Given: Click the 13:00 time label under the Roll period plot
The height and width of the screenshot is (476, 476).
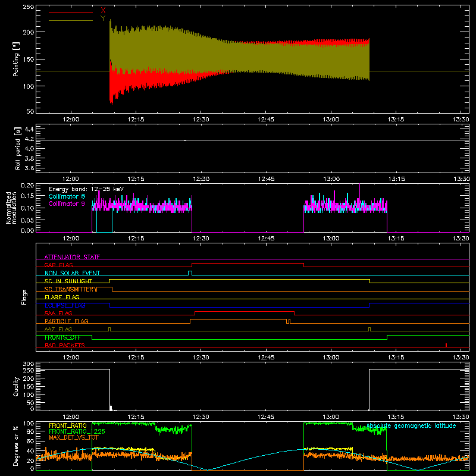Looking at the screenshot, I should tap(331, 179).
